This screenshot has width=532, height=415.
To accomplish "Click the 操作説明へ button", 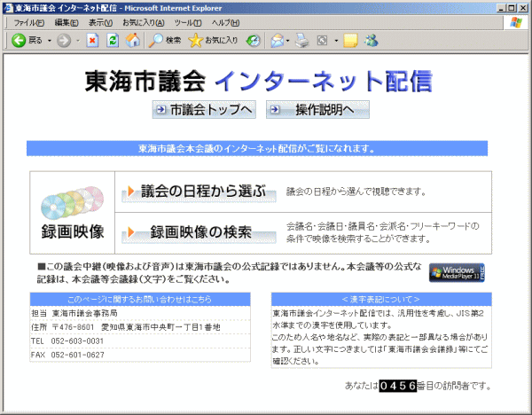I will 317,110.
